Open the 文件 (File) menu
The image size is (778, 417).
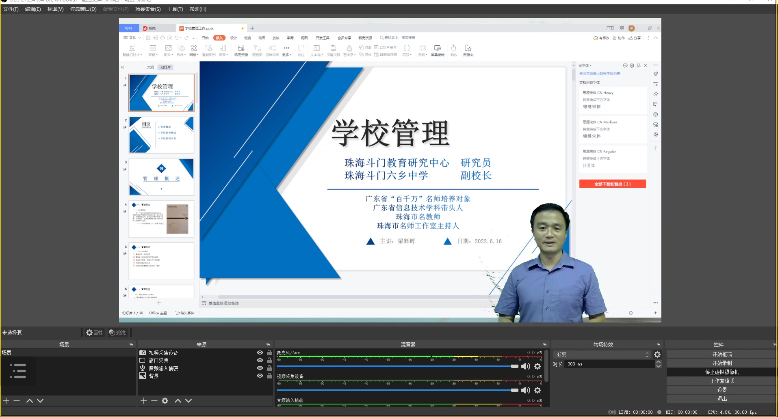[x=8, y=8]
